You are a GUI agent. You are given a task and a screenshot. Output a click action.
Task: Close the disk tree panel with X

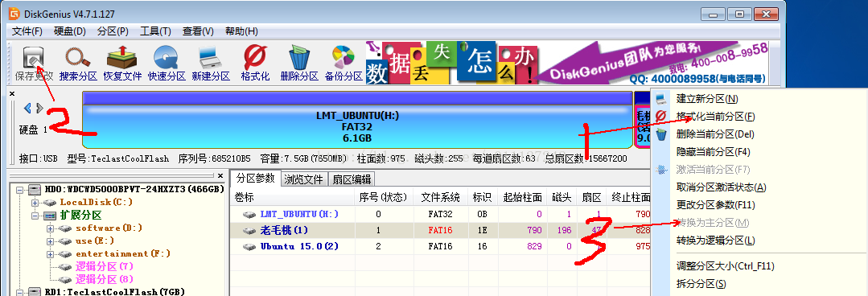tap(220, 176)
